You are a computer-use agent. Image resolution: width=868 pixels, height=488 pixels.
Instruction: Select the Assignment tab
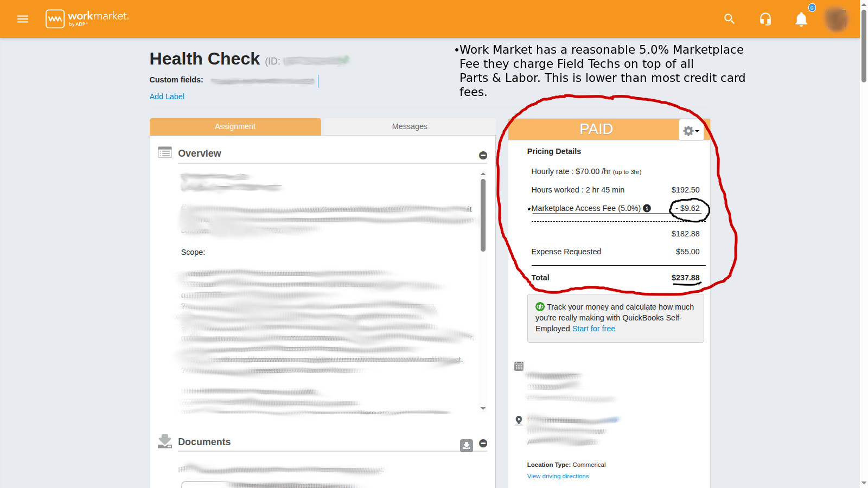point(235,126)
